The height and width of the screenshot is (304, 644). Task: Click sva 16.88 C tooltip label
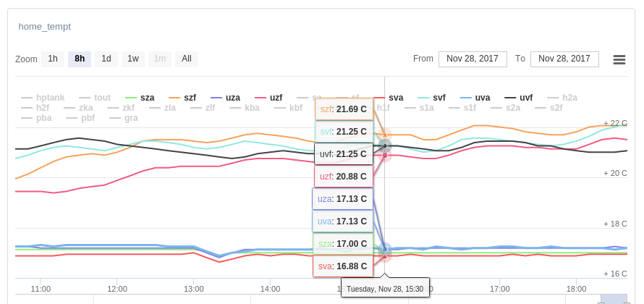click(x=343, y=266)
